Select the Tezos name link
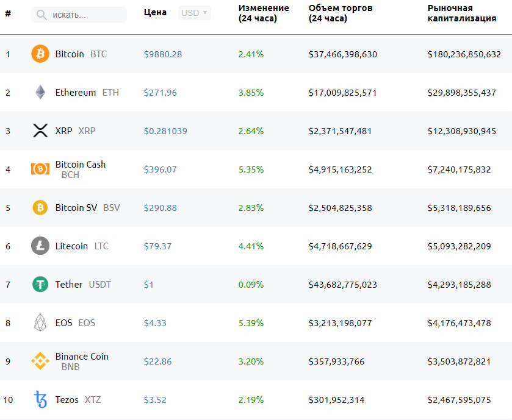Screen dimensions: 512x420 pos(67,399)
